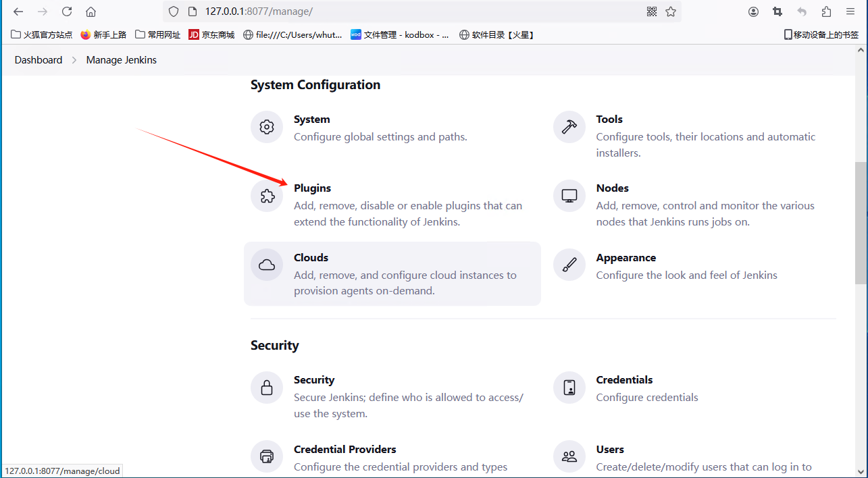The image size is (868, 478).
Task: Click the 'Configure credentials' description text
Action: pyautogui.click(x=647, y=398)
